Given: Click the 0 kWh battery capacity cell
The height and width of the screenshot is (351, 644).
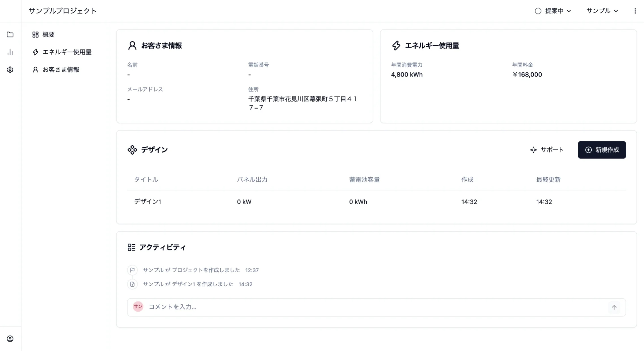Looking at the screenshot, I should point(358,202).
